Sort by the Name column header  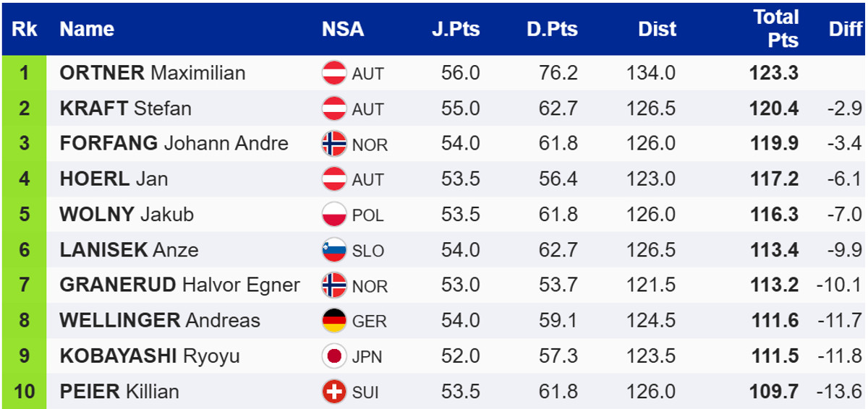pos(87,29)
